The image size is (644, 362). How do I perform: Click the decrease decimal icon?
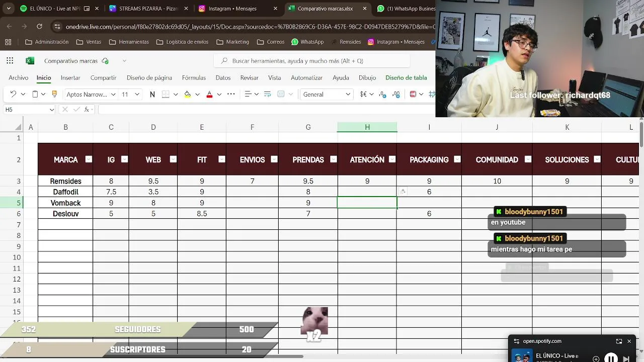[382, 94]
